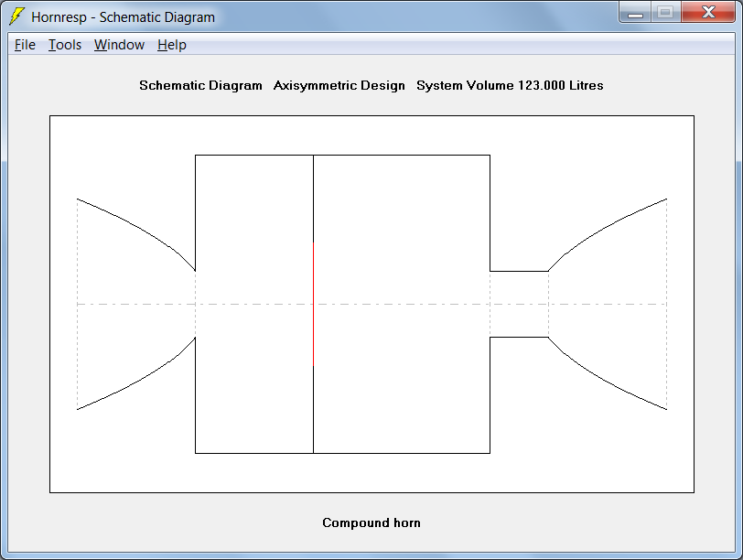Close the Schematic Diagram window

tap(708, 12)
